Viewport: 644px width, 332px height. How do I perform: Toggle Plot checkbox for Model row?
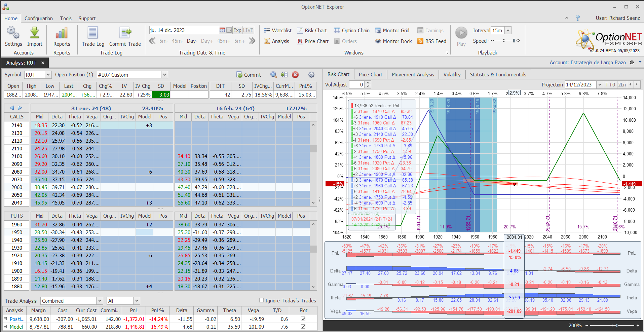(x=303, y=326)
